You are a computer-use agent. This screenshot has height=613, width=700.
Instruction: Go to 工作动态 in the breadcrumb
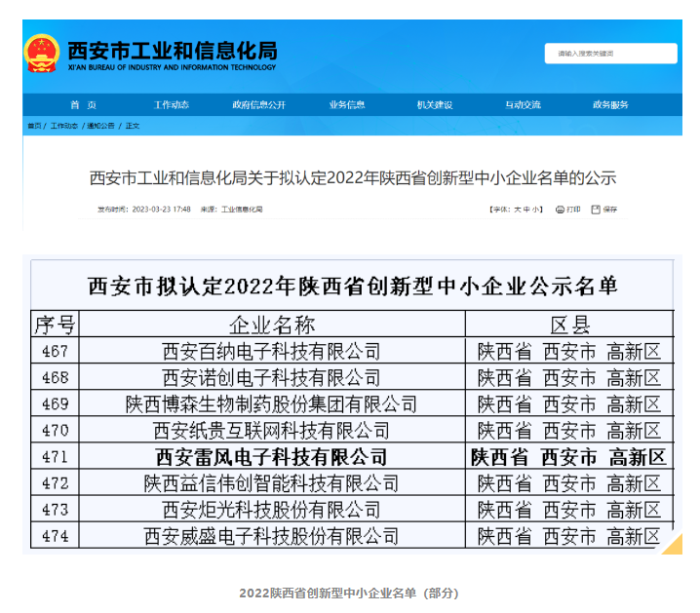coord(64,126)
